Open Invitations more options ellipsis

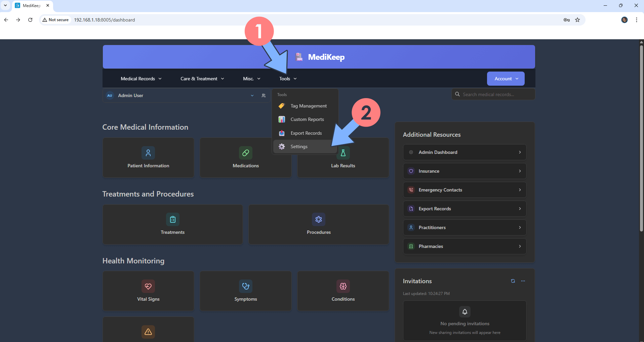523,281
